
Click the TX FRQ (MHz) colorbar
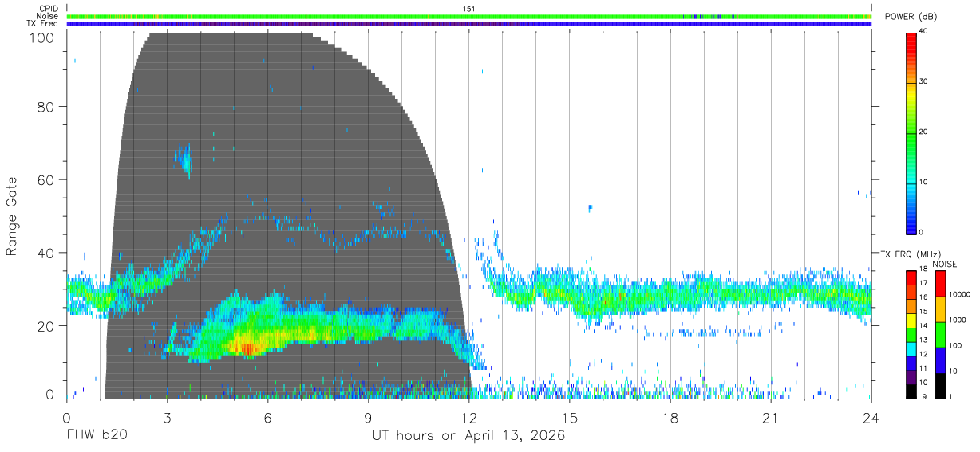coord(911,333)
